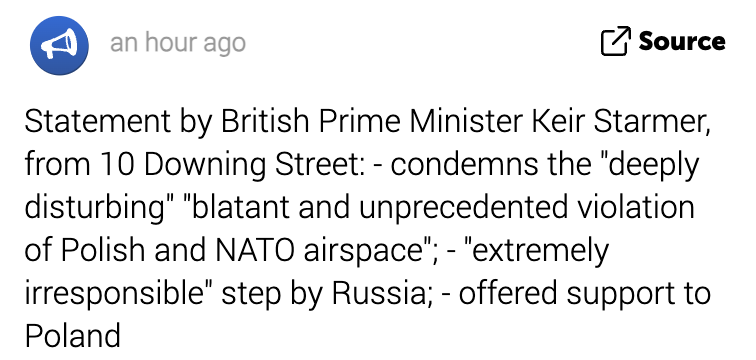Viewport: 756px width, 360px height.
Task: Click the words "offered support"
Action: coord(560,294)
